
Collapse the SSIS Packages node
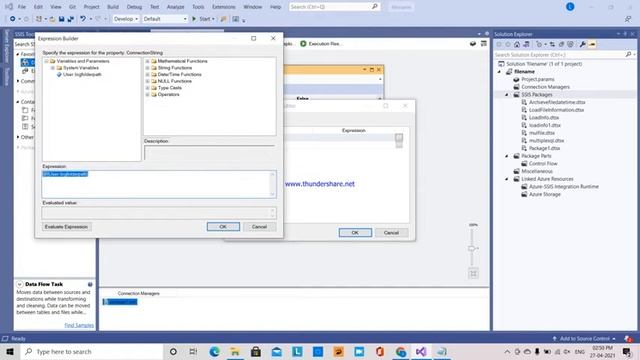507,95
